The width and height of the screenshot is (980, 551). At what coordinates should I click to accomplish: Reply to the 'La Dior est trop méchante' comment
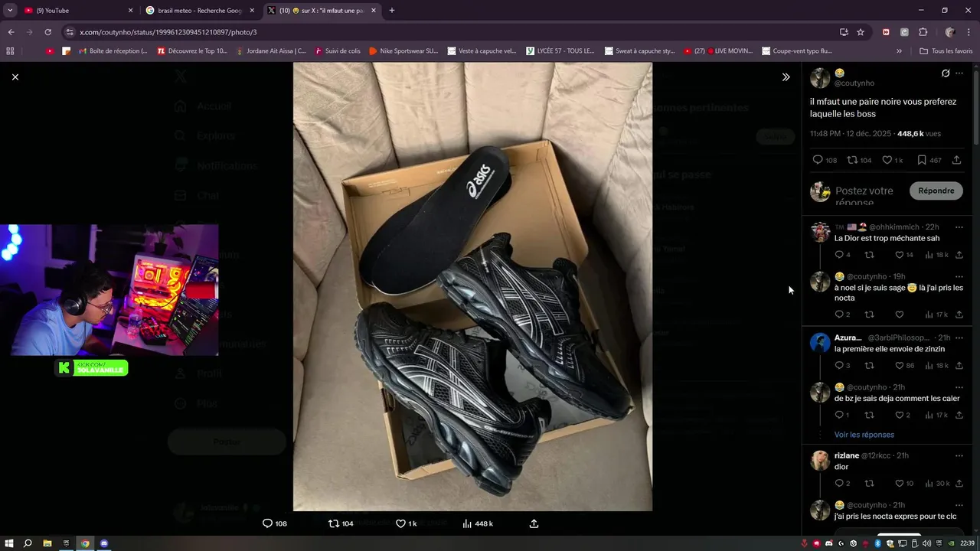tap(842, 255)
